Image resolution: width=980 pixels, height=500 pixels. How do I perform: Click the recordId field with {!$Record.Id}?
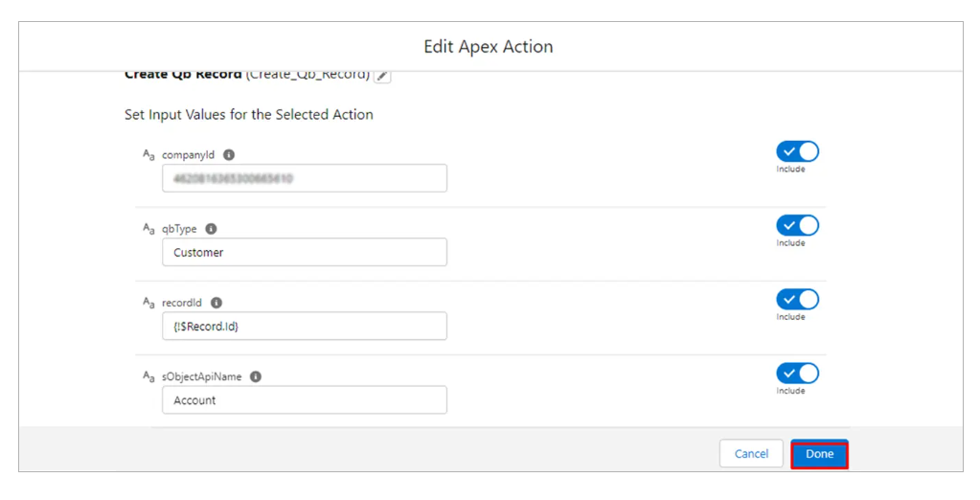pos(305,326)
